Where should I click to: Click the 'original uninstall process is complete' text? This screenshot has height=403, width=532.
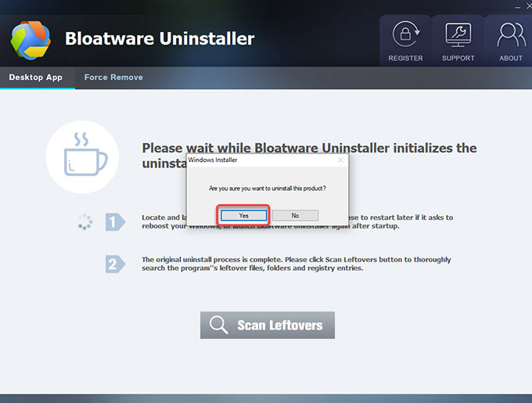pos(297,264)
